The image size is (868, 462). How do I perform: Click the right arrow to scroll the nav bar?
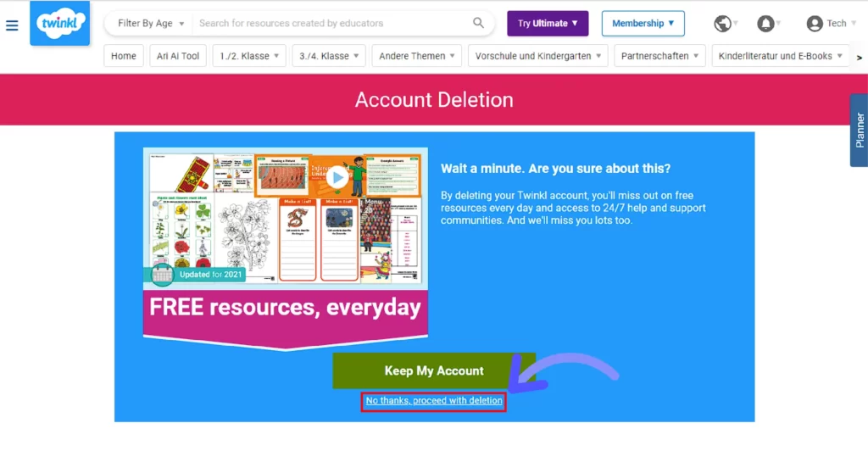coord(860,57)
